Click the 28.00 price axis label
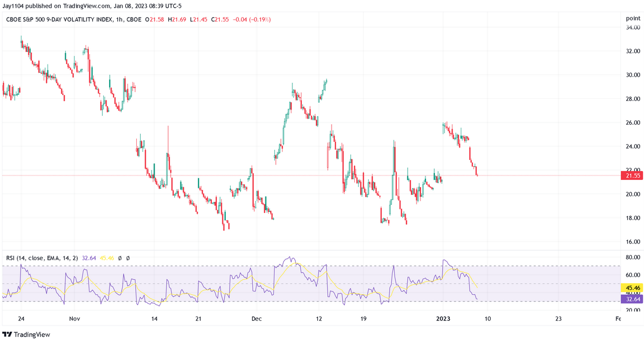 point(633,99)
